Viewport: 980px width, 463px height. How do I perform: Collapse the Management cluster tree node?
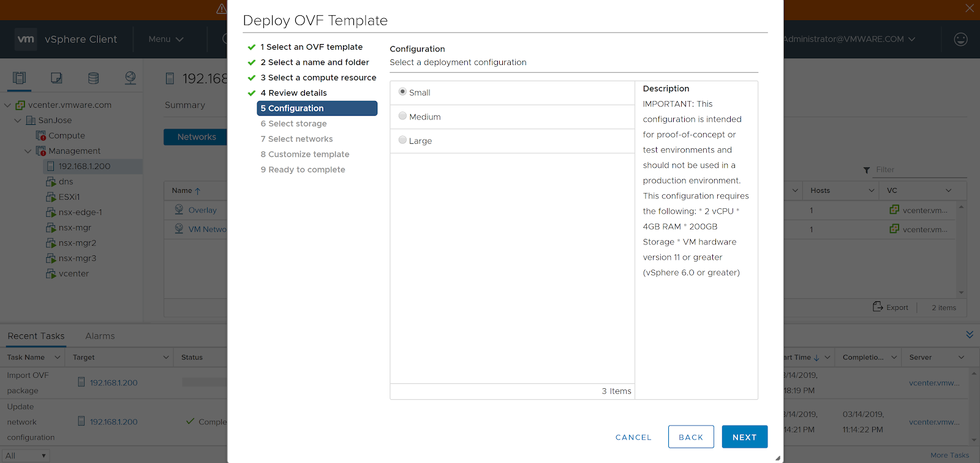(28, 151)
